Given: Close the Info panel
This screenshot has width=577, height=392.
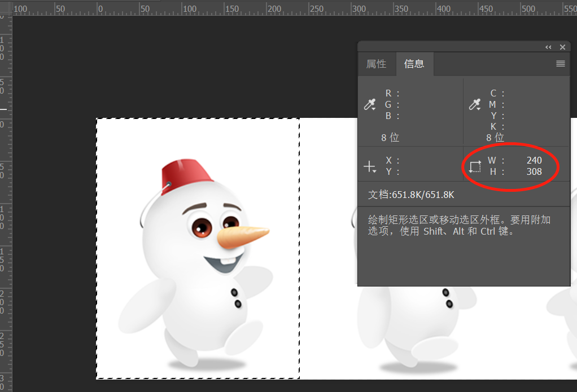Looking at the screenshot, I should [x=563, y=47].
